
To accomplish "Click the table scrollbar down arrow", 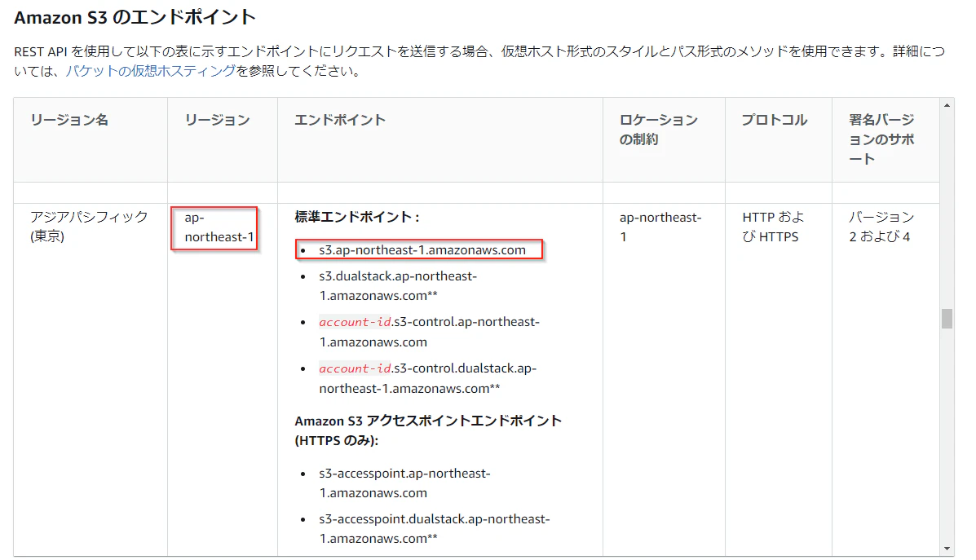I will point(947,549).
